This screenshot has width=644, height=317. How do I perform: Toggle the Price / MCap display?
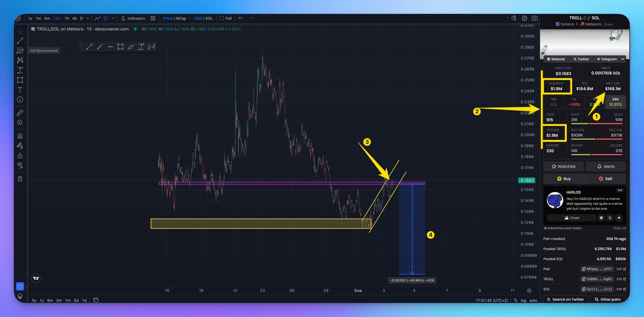tap(174, 18)
